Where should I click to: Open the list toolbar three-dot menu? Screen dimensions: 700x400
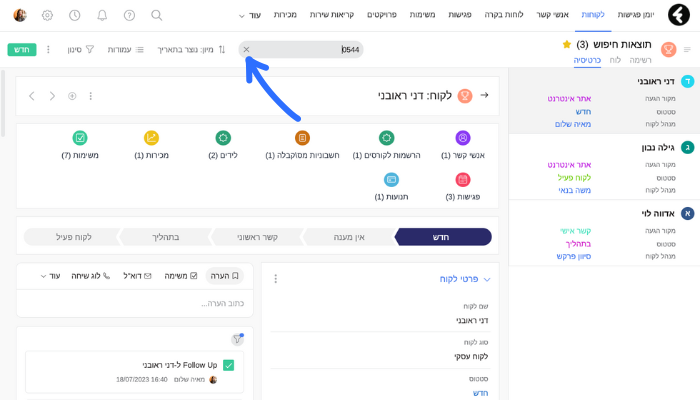point(48,50)
